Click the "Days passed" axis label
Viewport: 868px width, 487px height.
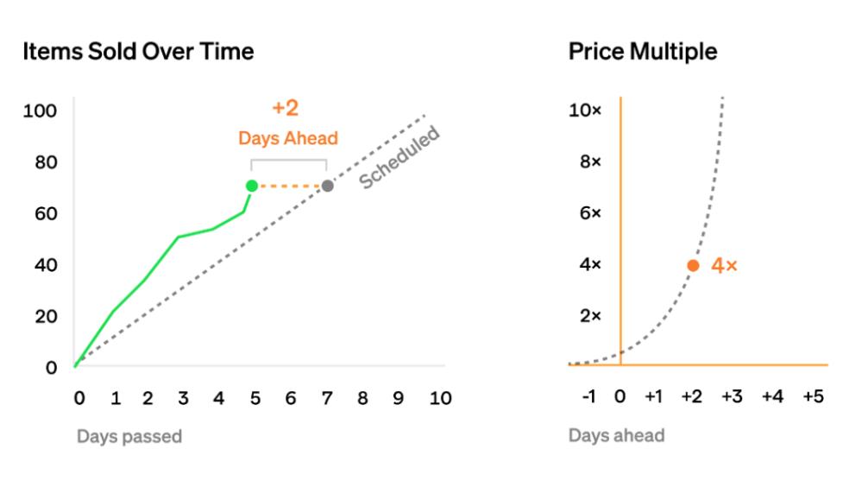(x=129, y=436)
